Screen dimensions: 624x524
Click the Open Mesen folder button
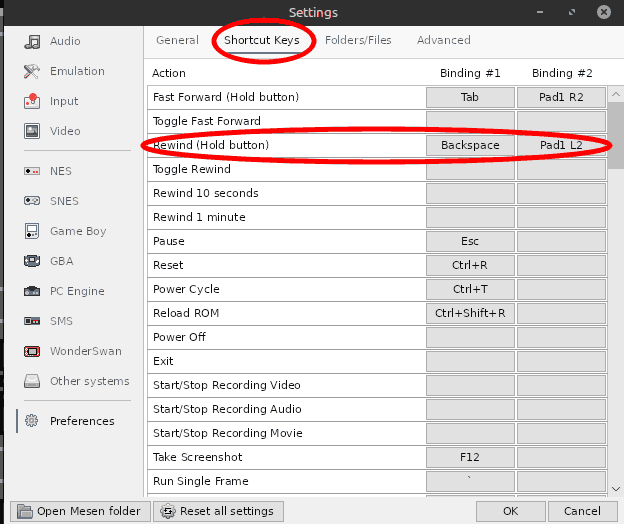pos(80,511)
